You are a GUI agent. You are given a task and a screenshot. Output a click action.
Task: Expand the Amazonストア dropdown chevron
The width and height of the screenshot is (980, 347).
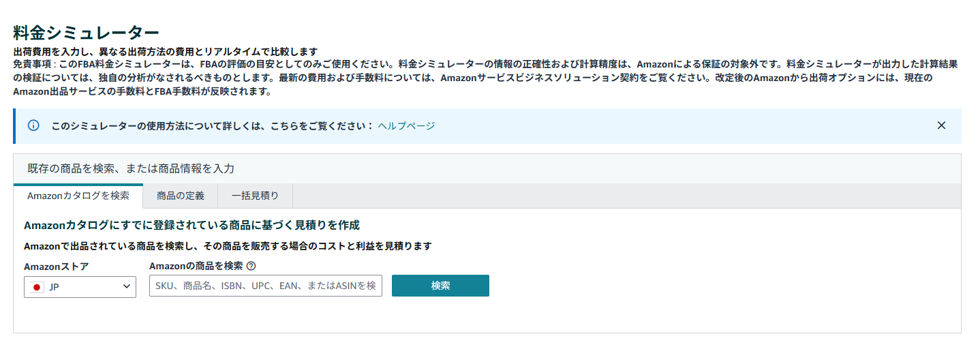click(x=127, y=287)
